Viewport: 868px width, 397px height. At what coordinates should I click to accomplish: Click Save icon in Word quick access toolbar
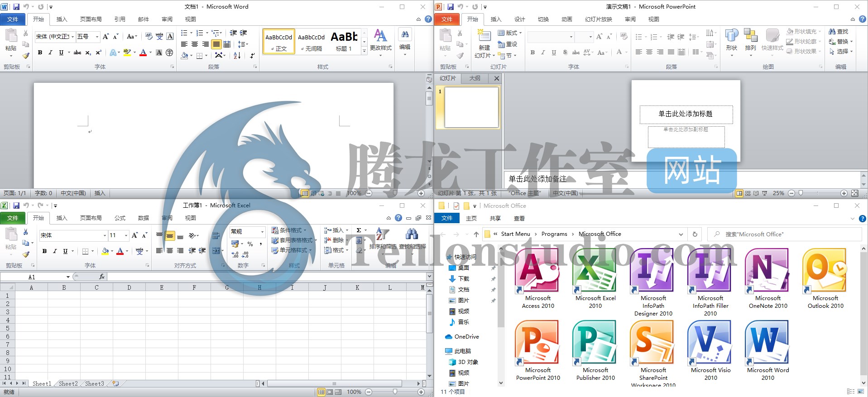(x=16, y=7)
